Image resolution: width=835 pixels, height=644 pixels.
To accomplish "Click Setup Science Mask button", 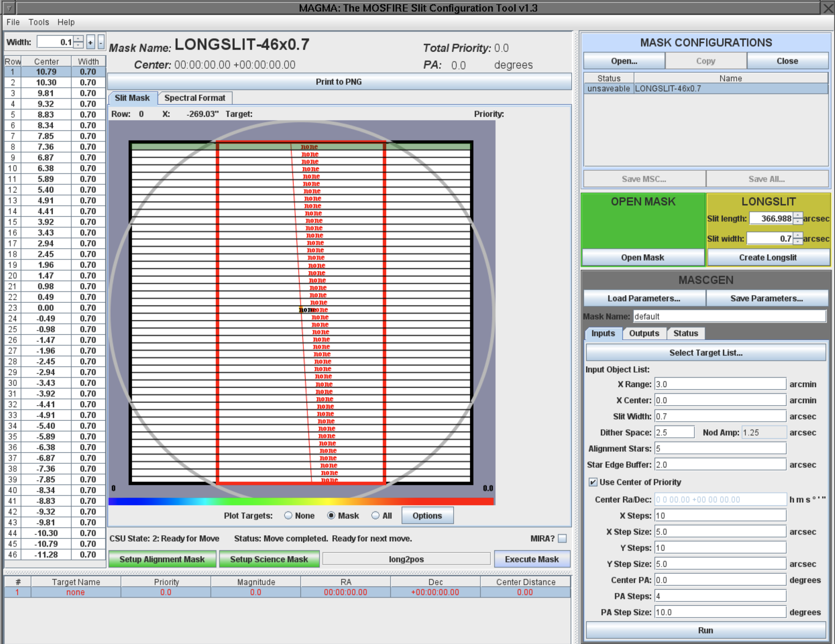I will 269,559.
